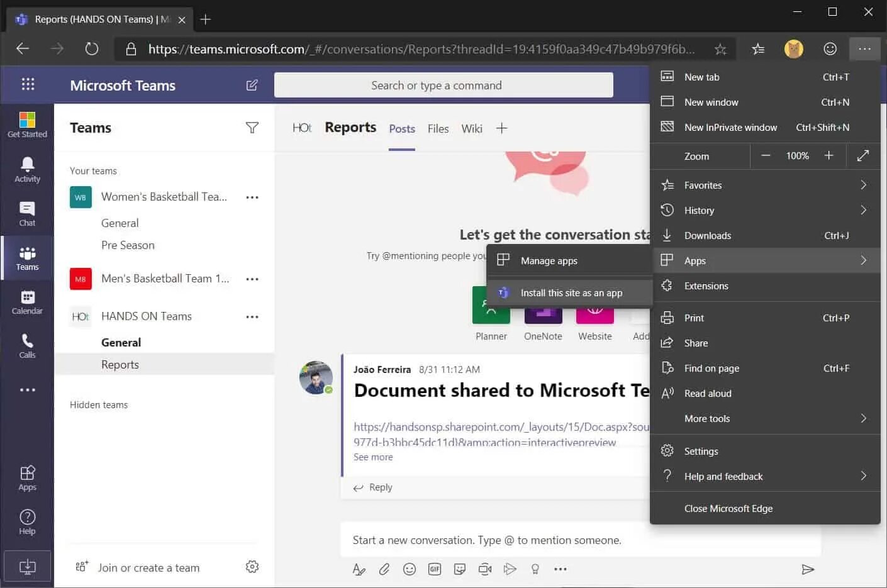Click Join or create a team

(x=149, y=567)
